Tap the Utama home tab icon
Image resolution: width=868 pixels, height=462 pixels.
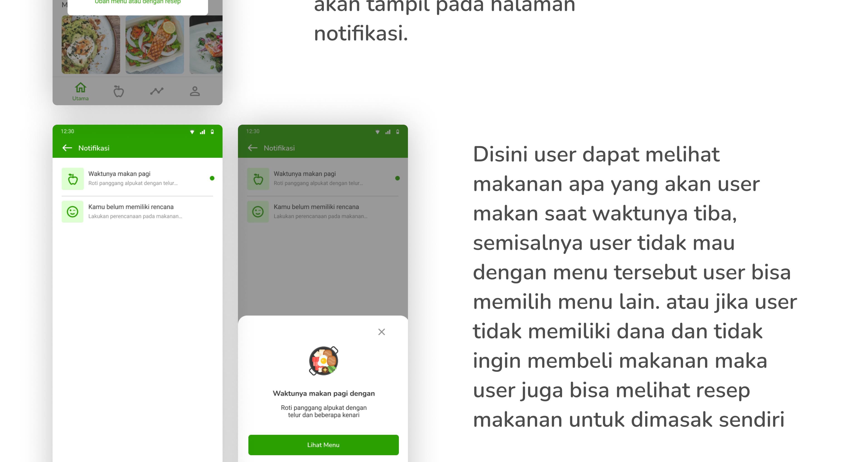80,88
